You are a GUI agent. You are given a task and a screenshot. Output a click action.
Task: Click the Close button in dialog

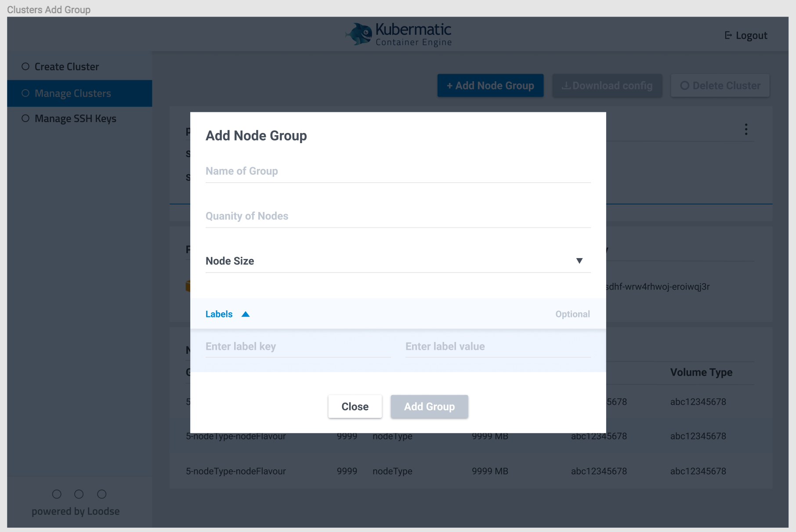click(x=355, y=406)
